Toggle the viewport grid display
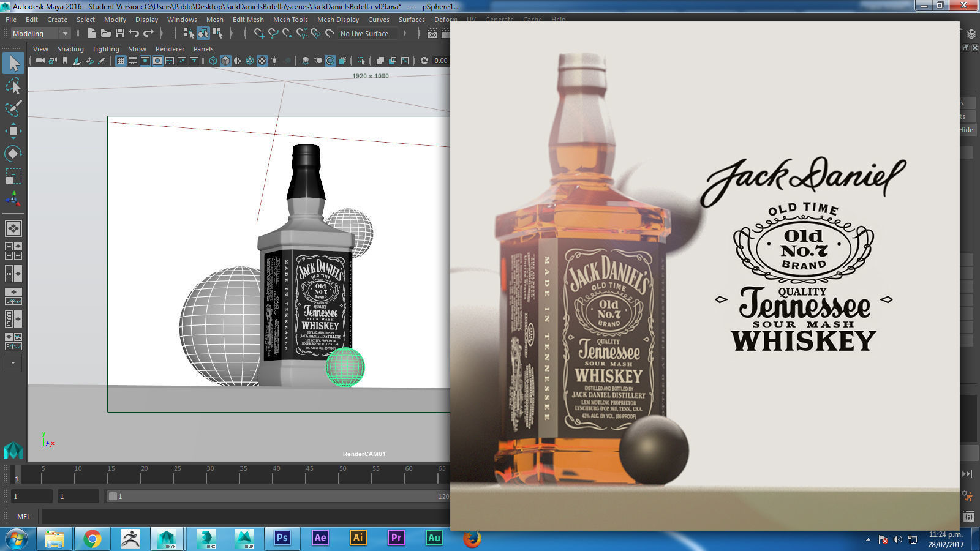980x551 pixels. pos(121,61)
